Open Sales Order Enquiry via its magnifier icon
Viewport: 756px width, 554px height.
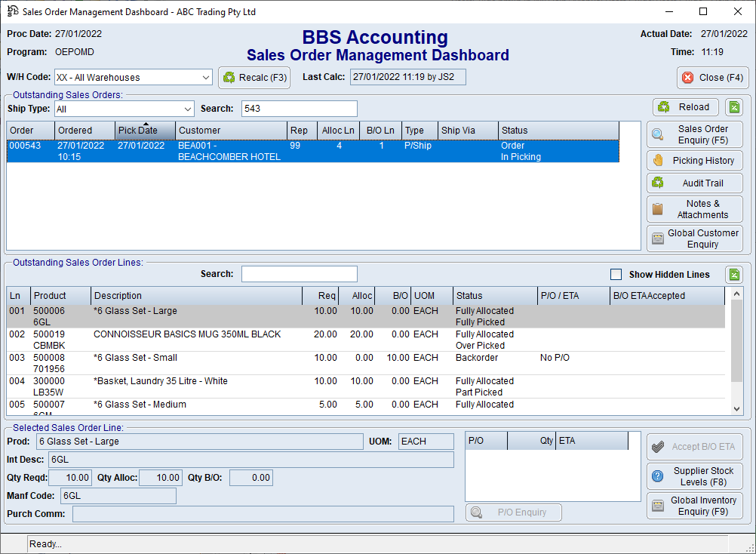(x=694, y=134)
